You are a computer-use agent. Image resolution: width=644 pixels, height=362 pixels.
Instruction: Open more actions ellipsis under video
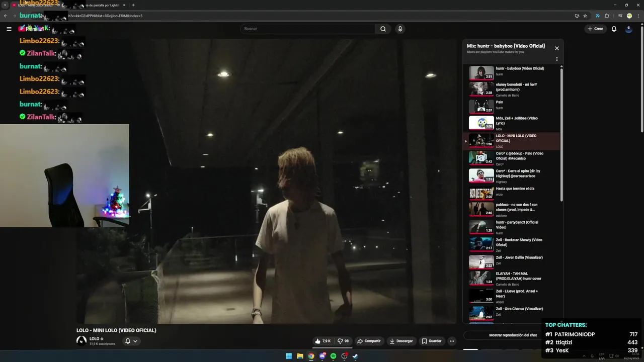coord(452,341)
